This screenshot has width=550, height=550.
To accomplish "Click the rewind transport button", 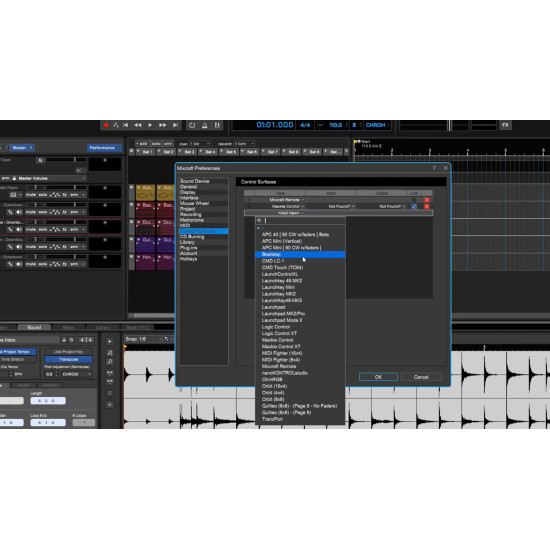I will point(138,125).
